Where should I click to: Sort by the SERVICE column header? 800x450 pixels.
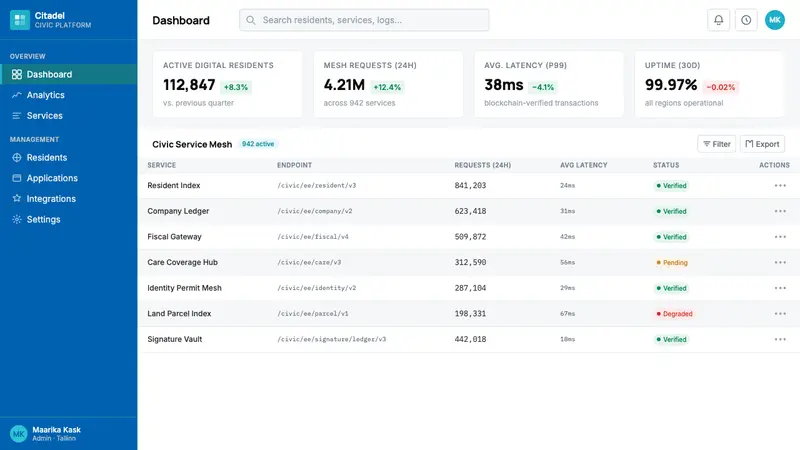coord(162,165)
